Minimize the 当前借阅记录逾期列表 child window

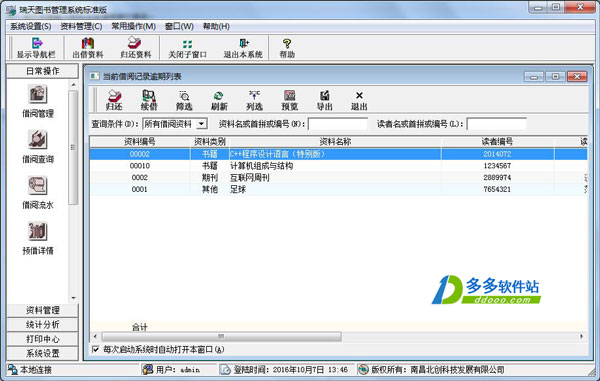click(534, 77)
